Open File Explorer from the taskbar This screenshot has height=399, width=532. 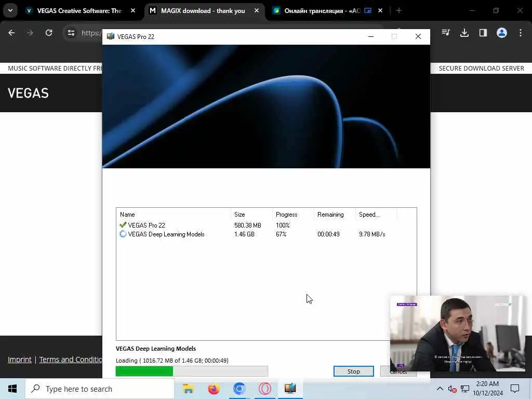tap(188, 389)
